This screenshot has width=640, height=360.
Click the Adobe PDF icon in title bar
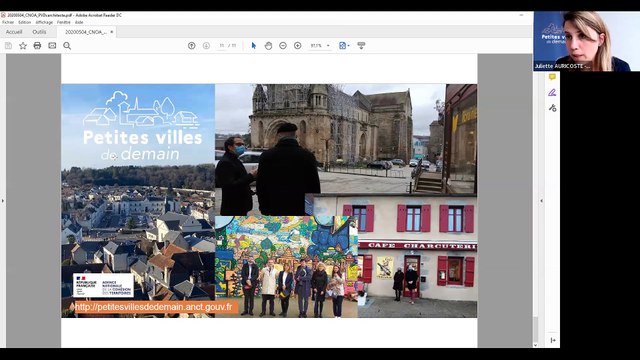coord(3,15)
